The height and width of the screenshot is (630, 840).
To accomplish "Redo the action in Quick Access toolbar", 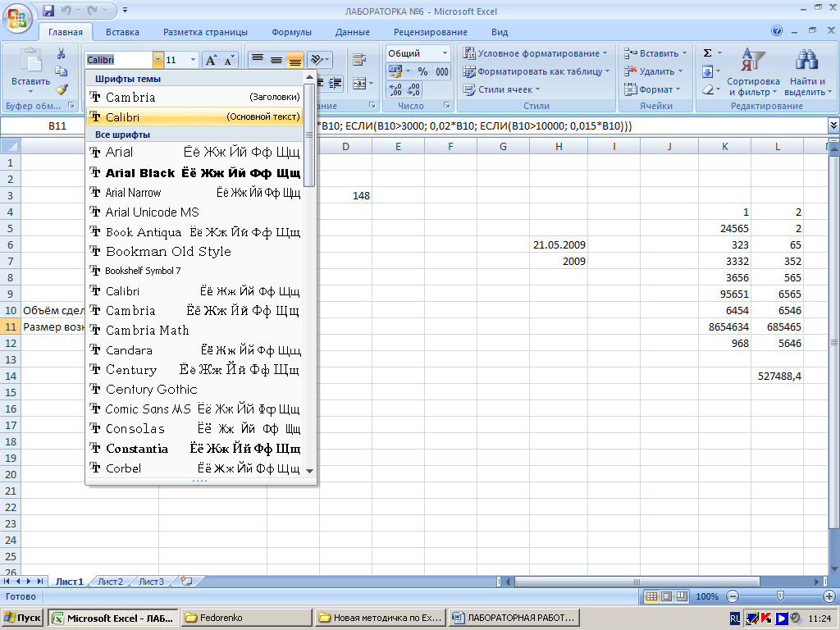I will [x=92, y=10].
